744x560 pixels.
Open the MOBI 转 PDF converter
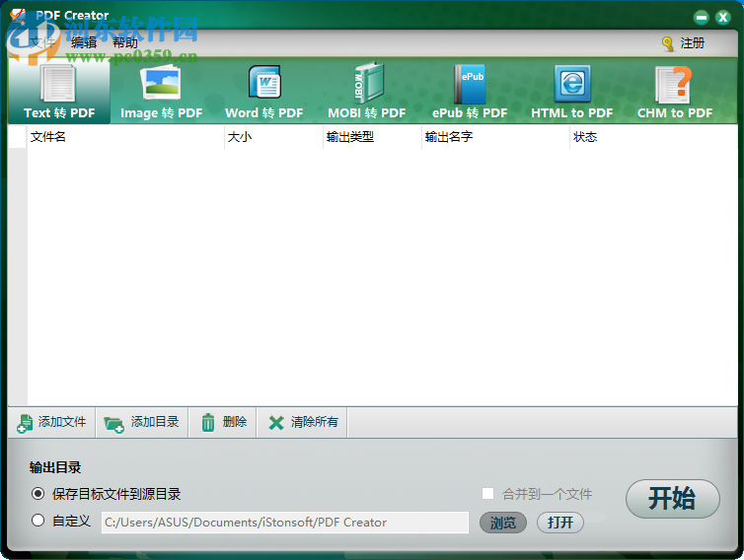point(367,91)
